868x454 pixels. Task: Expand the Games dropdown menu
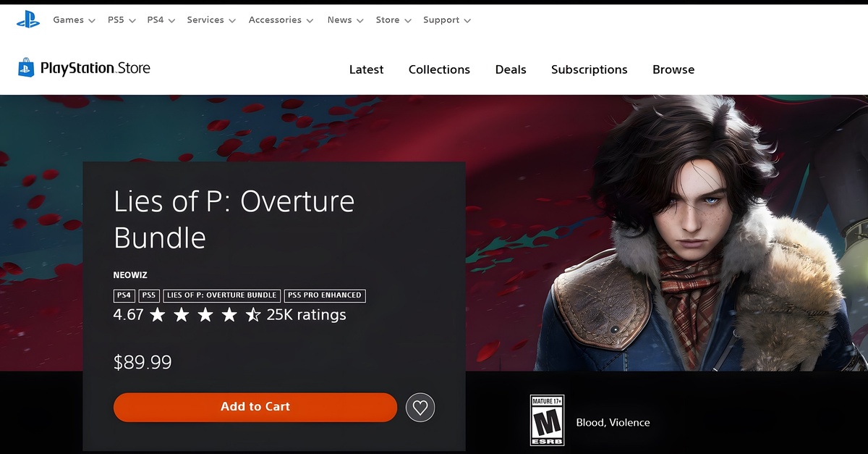(x=74, y=20)
